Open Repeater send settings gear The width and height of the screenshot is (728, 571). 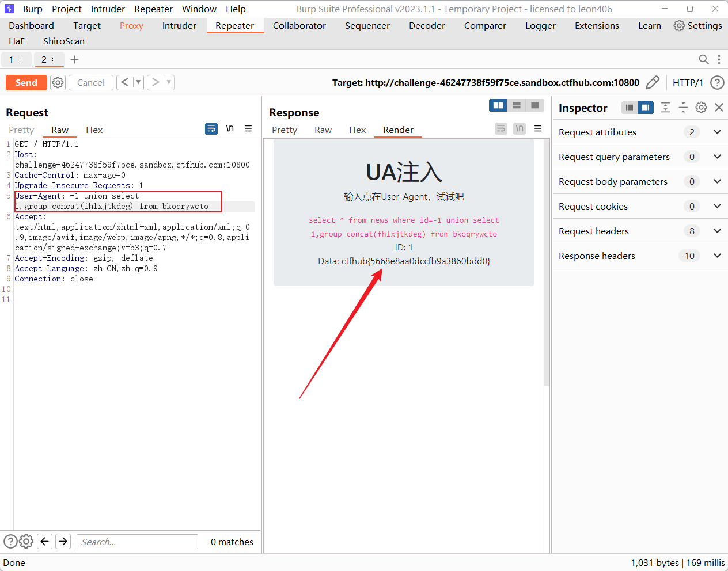(x=58, y=82)
